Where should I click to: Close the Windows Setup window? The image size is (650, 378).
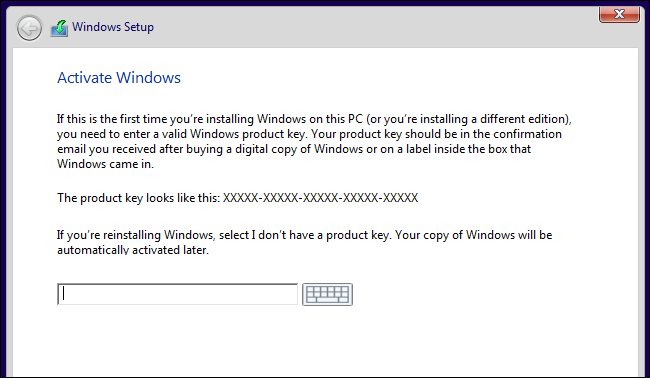(619, 14)
